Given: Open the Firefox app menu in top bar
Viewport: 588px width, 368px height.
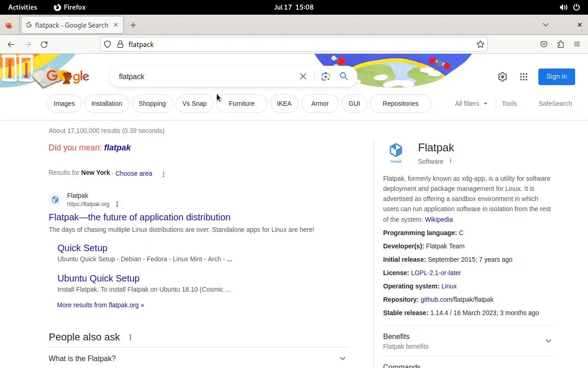Looking at the screenshot, I should 70,7.
